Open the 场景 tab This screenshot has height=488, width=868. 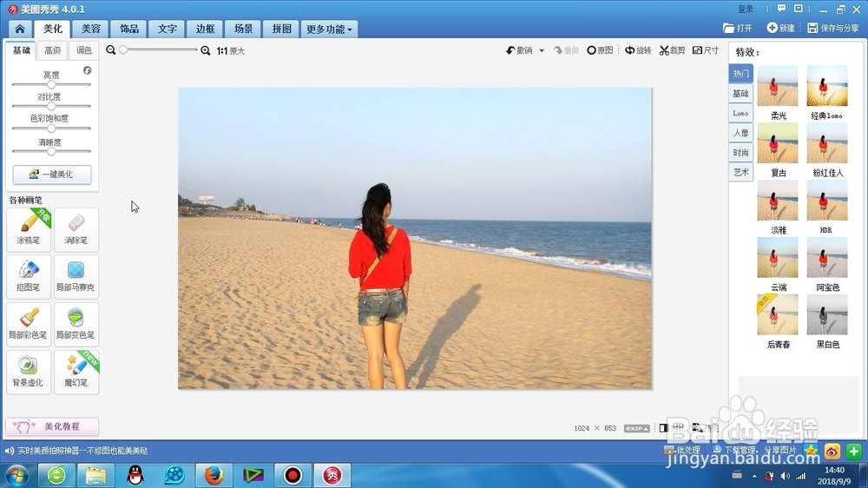[x=243, y=29]
